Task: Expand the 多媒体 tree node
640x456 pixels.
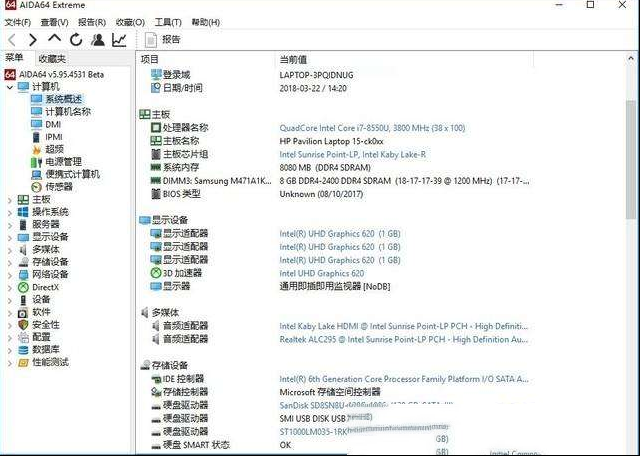Action: pos(10,250)
